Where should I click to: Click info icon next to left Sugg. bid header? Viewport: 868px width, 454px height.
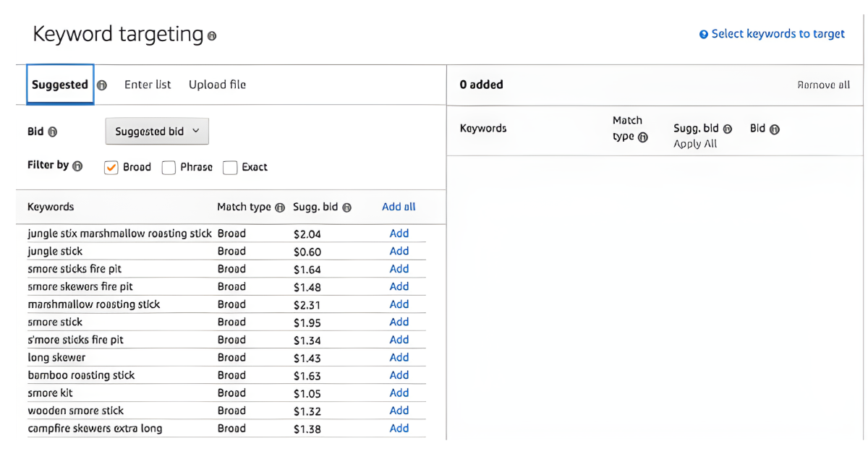click(346, 207)
